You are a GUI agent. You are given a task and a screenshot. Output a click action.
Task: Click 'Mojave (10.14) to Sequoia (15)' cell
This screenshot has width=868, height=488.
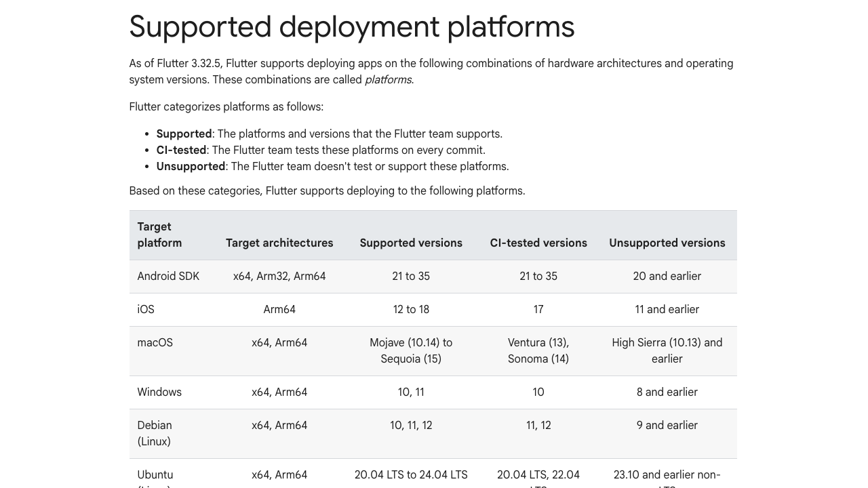pyautogui.click(x=411, y=350)
